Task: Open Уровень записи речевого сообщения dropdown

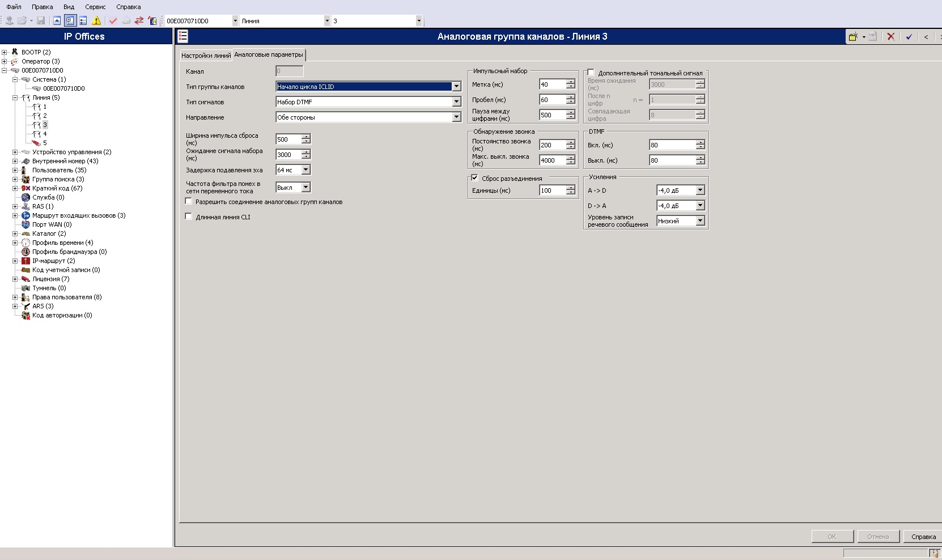Action: click(701, 221)
